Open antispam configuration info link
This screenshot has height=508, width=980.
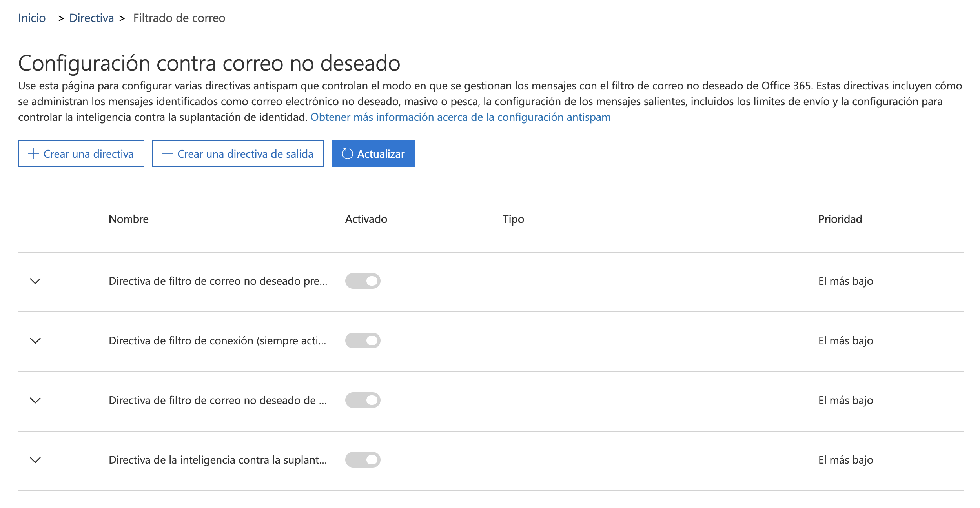460,117
